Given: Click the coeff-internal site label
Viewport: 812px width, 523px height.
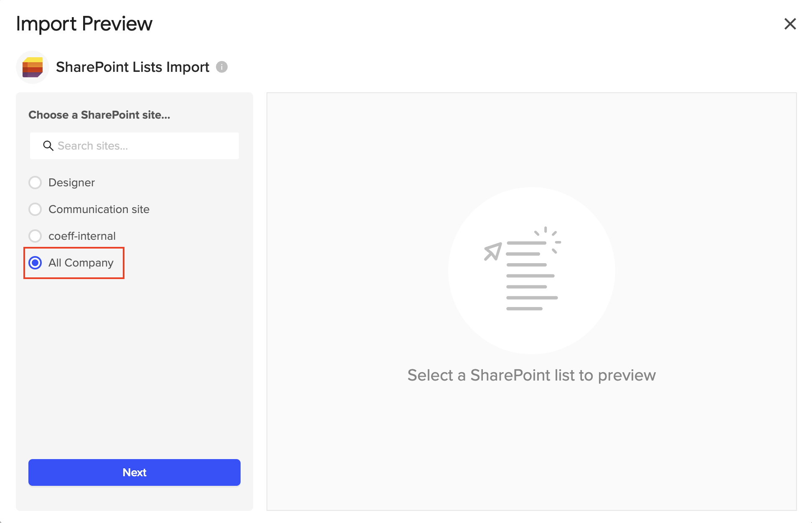Looking at the screenshot, I should click(x=82, y=236).
